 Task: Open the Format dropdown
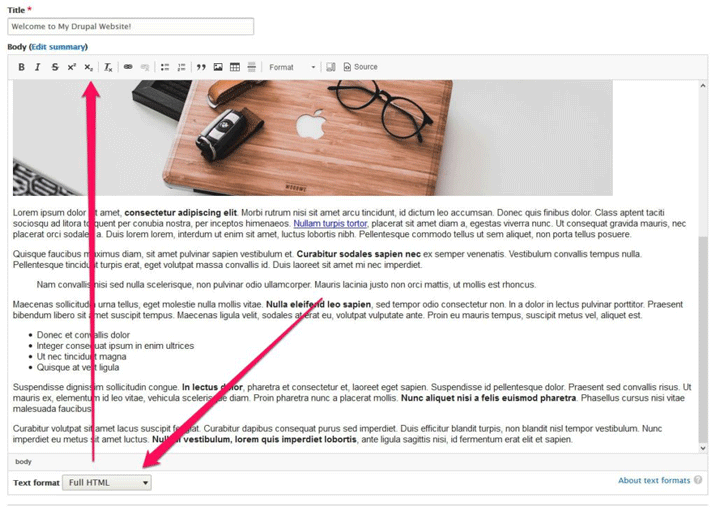[x=292, y=67]
